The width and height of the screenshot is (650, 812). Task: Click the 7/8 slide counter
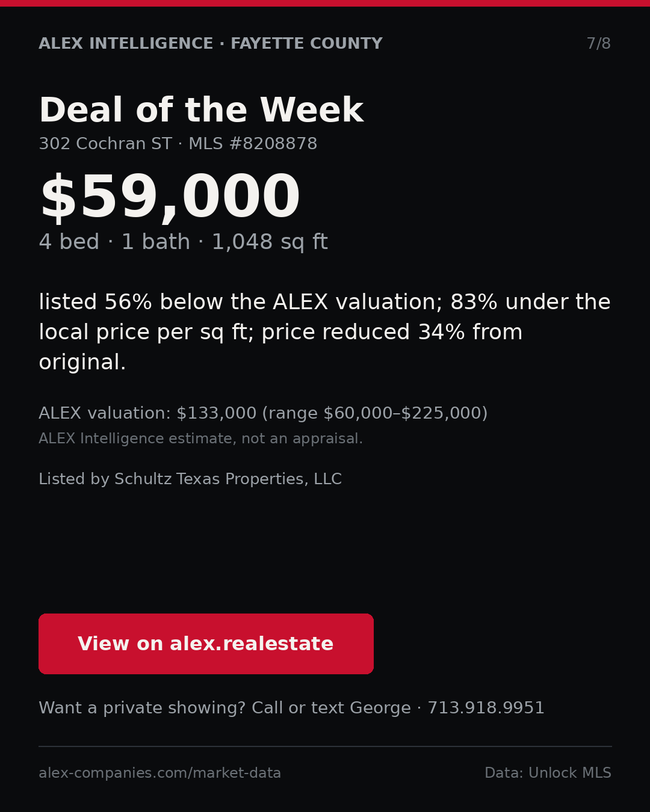coord(598,44)
